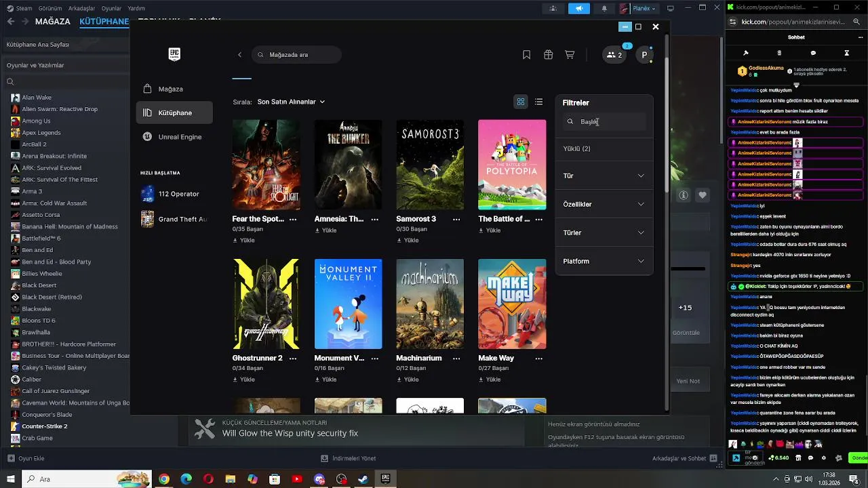The image size is (868, 488).
Task: Click Oyun Ekle in Steam
Action: coord(26,459)
